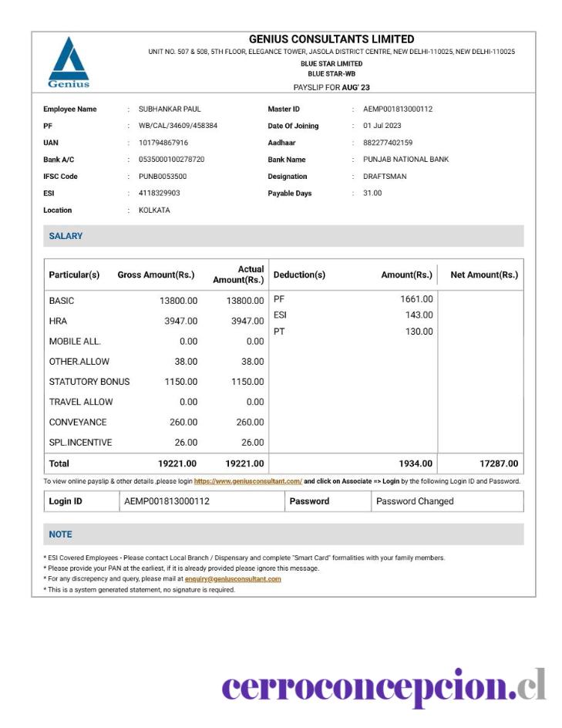This screenshot has height=728, width=562.
Task: Click the Deduction(s) column header
Action: [299, 275]
